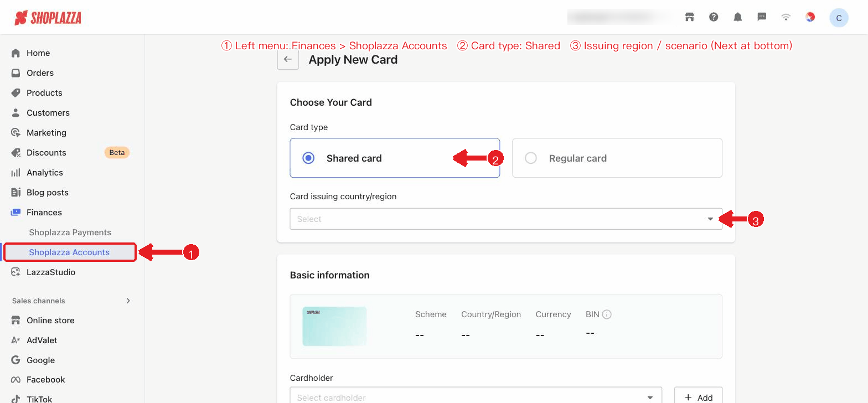Click the Customers person icon
This screenshot has width=868, height=403.
(x=15, y=113)
